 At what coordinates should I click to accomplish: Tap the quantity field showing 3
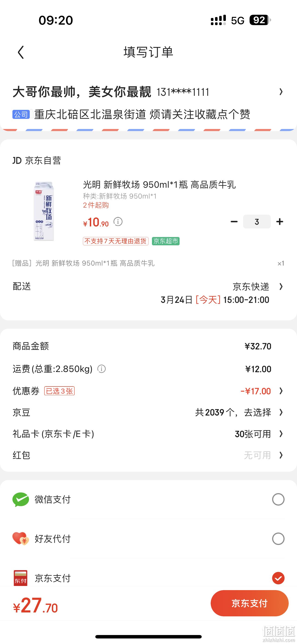coord(257,222)
